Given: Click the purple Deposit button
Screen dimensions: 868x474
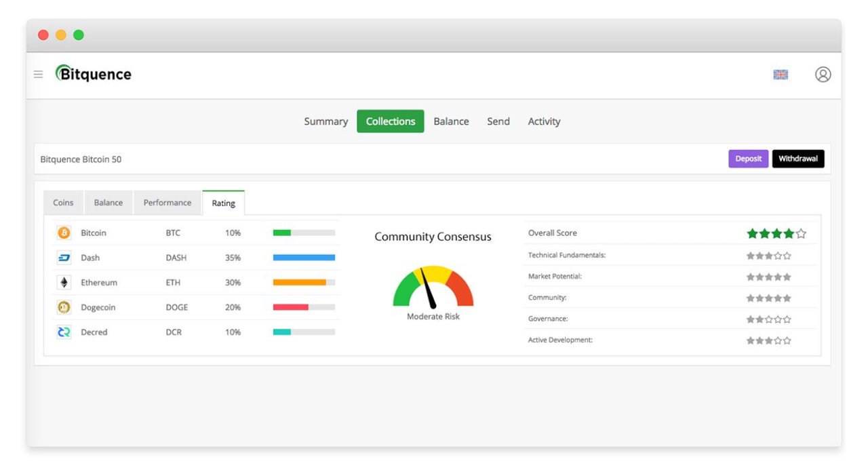Looking at the screenshot, I should 749,159.
